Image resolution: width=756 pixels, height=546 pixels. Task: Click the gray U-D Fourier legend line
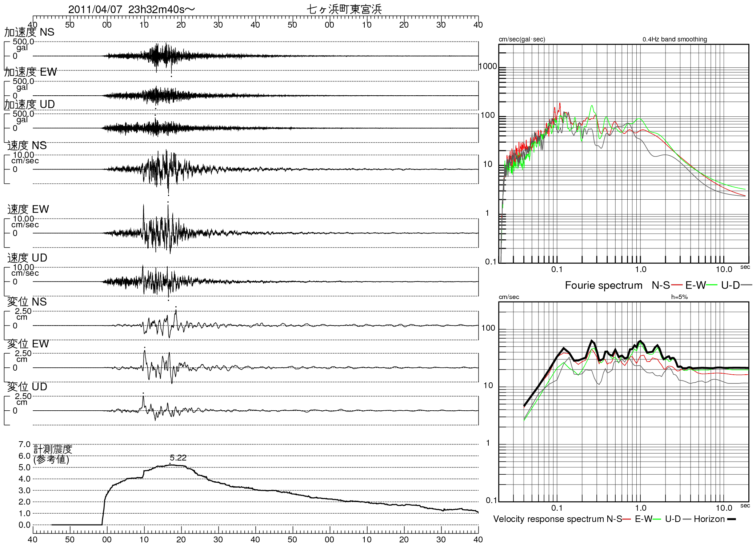coord(747,285)
